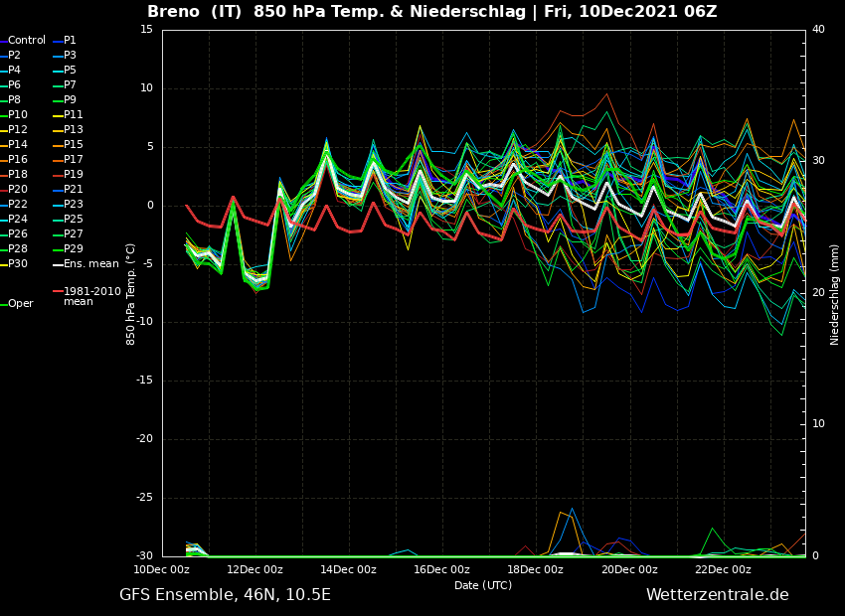The width and height of the screenshot is (845, 616).
Task: Click the '-20' temperature tick label
Action: (144, 439)
